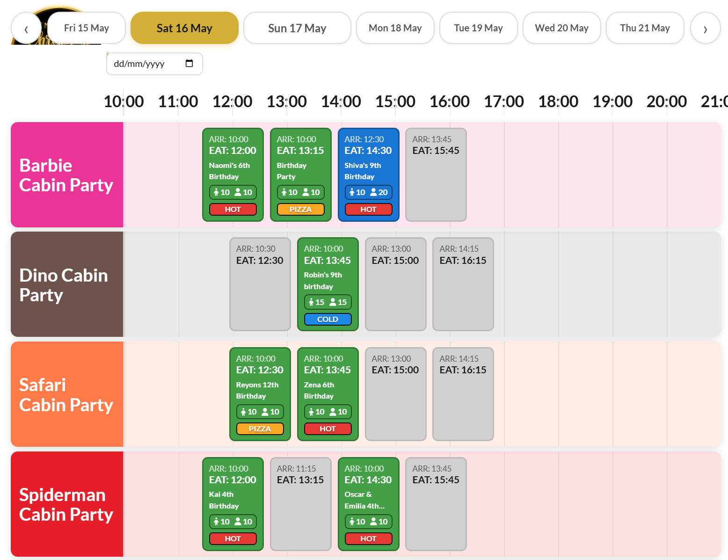Select empty Safari slot EAT 15:00
Image resolution: width=728 pixels, height=560 pixels.
[396, 394]
